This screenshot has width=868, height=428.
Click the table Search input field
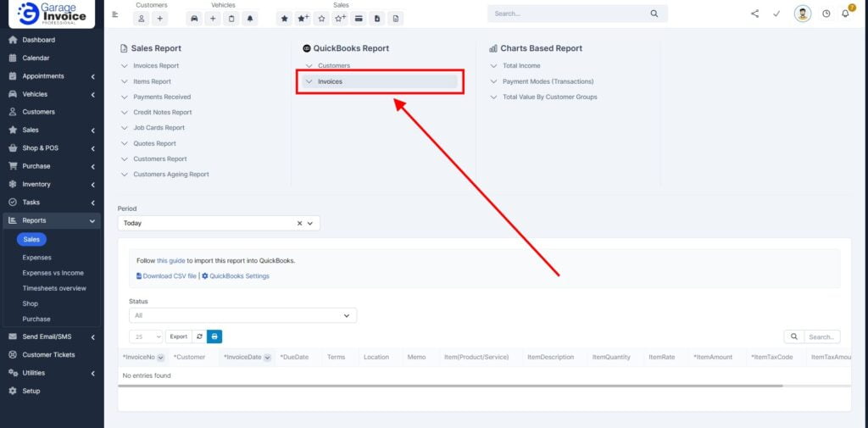coord(822,336)
